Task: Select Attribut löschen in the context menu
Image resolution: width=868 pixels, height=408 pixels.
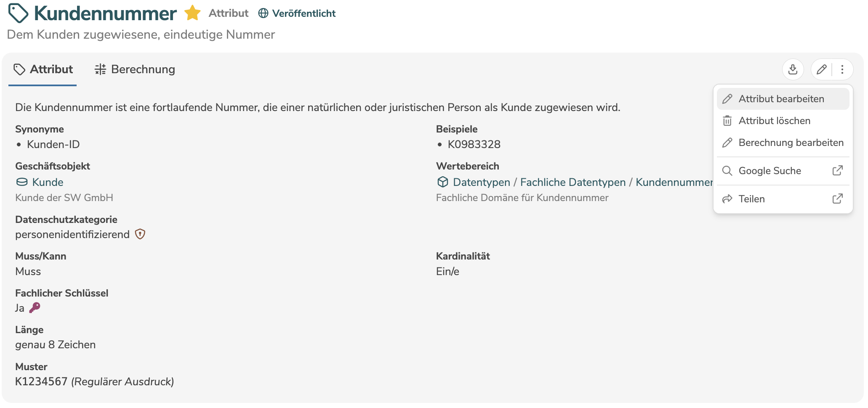Action: (775, 121)
